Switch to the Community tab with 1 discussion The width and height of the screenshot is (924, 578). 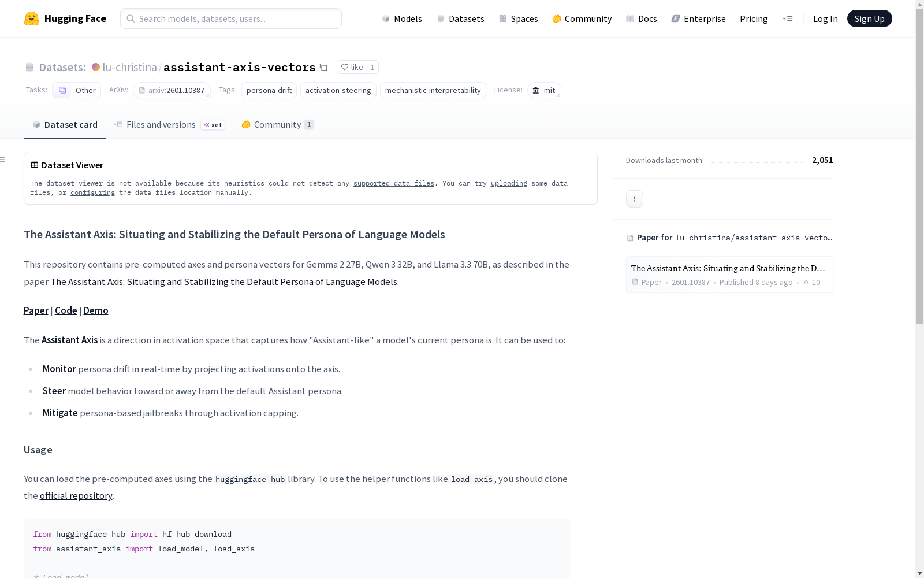(x=277, y=125)
